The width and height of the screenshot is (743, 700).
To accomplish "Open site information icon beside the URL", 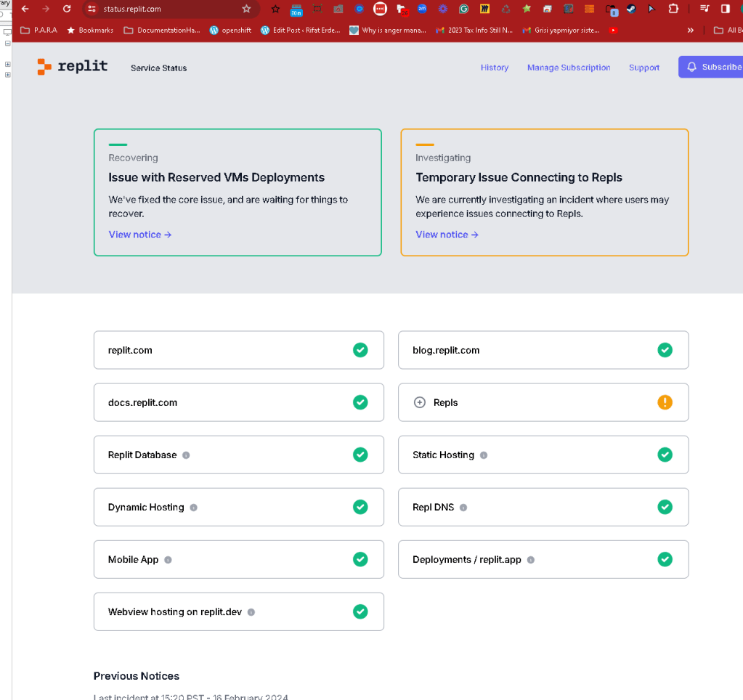I will pos(92,9).
